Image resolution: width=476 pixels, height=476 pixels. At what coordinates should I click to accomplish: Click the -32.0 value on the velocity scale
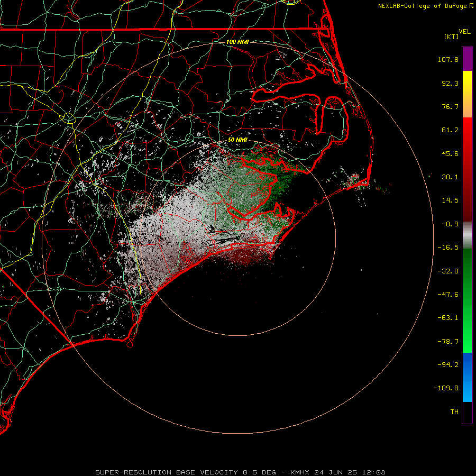coord(448,271)
